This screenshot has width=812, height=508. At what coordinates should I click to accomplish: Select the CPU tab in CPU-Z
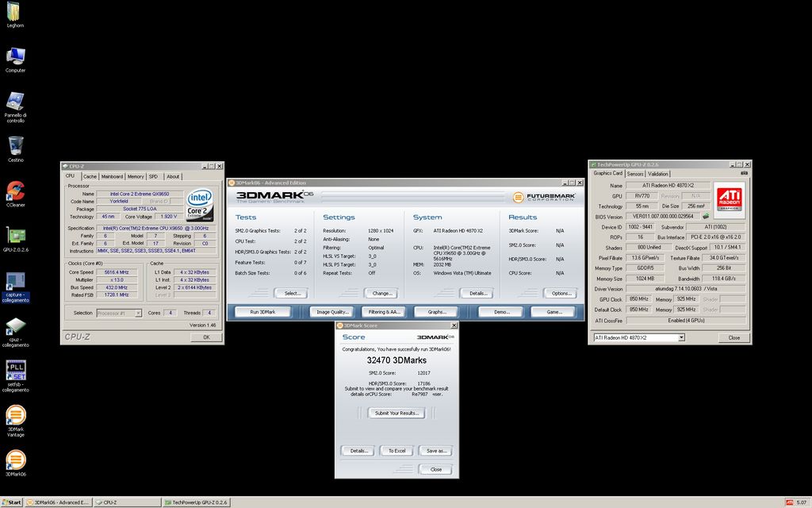point(71,175)
